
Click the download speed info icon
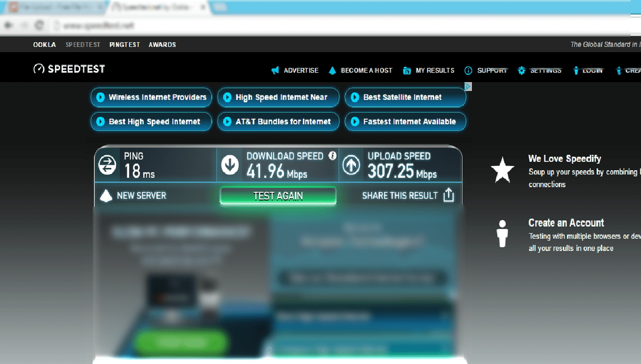(332, 156)
